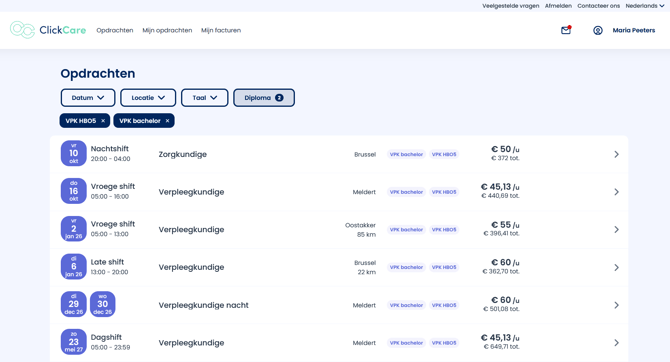Click the vr 2 jan 26 date badge
This screenshot has height=362, width=670.
pyautogui.click(x=73, y=229)
